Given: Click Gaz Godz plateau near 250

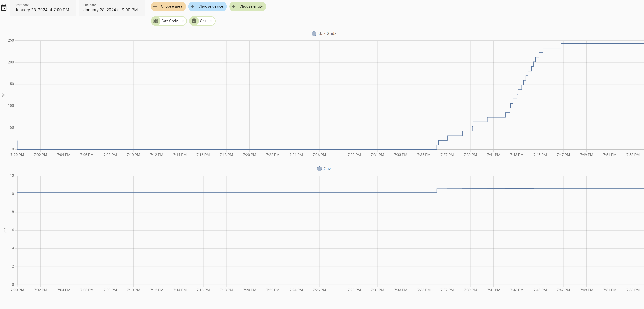Looking at the screenshot, I should tap(600, 44).
